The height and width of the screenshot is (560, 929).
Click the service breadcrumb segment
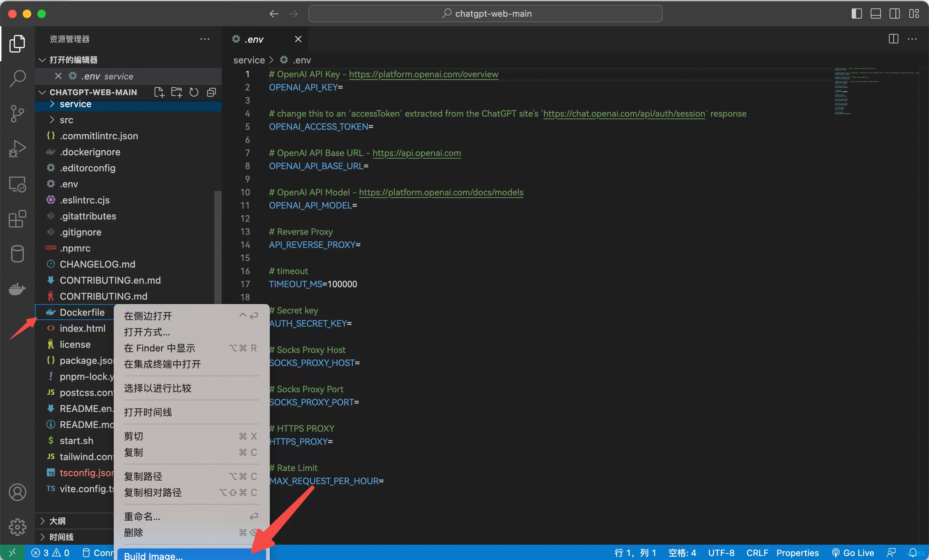[249, 60]
